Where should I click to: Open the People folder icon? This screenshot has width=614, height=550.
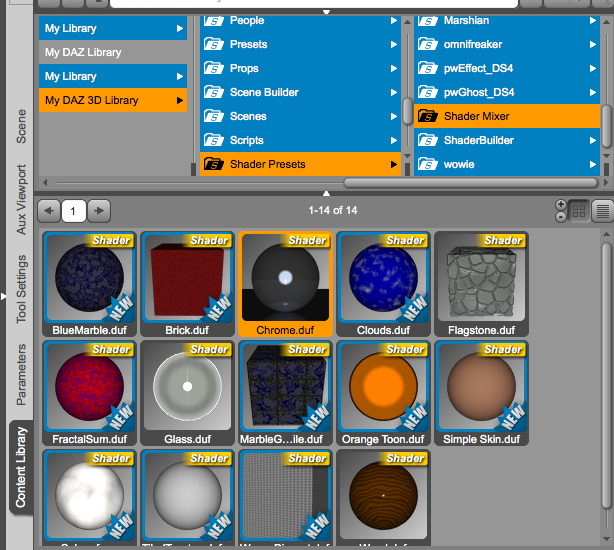[x=214, y=21]
